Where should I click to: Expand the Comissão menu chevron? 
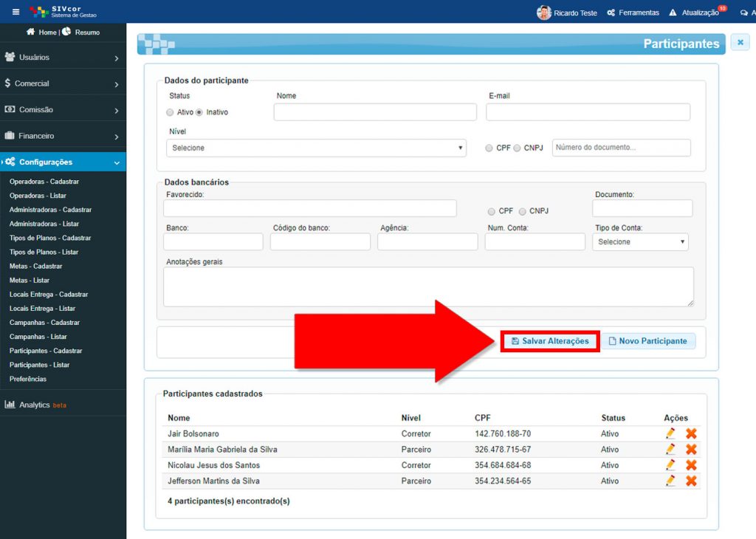[117, 111]
